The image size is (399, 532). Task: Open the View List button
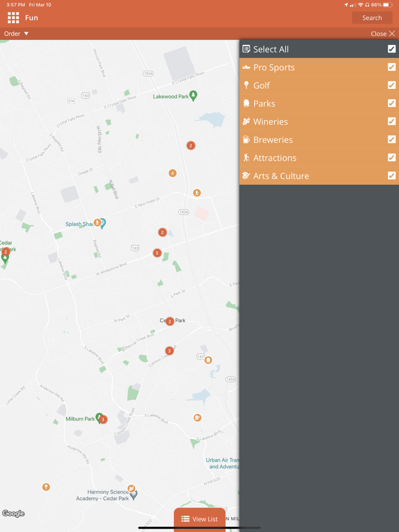pos(199,519)
